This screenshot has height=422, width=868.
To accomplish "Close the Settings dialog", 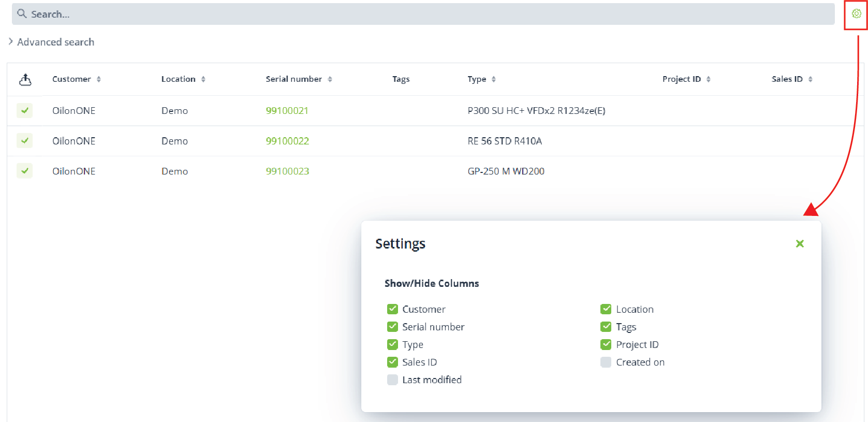I will pos(799,243).
